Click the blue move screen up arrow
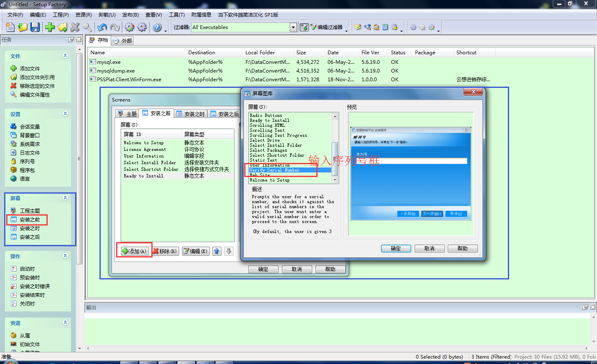The image size is (597, 364). [216, 251]
